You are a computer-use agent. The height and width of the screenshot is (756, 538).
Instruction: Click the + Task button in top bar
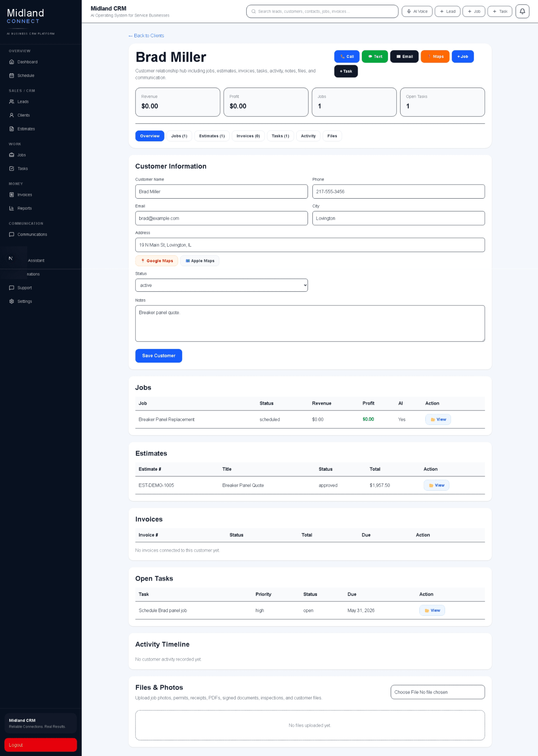(500, 11)
